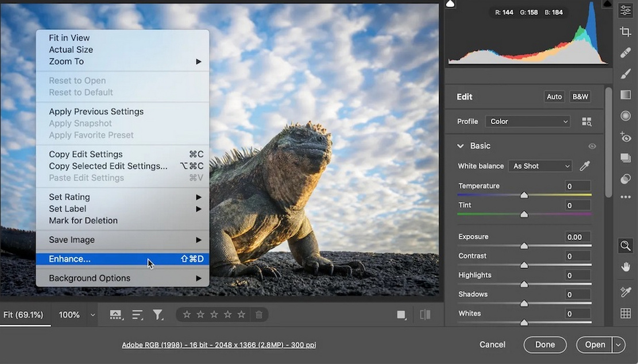Image resolution: width=638 pixels, height=364 pixels.
Task: Open the filmstrip filter icon
Action: 158,314
